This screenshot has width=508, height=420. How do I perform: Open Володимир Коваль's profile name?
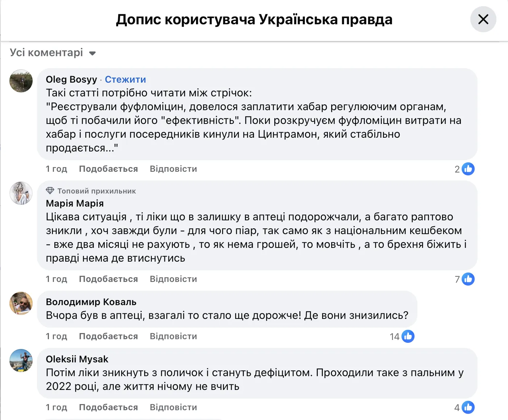[91, 302]
